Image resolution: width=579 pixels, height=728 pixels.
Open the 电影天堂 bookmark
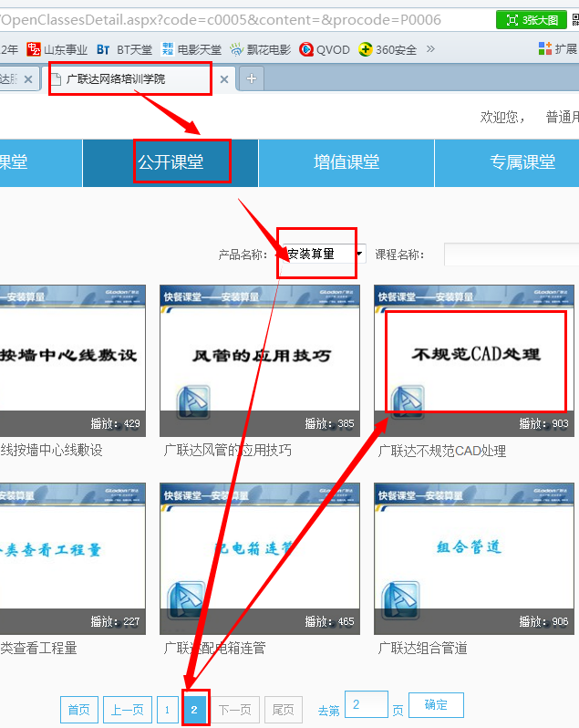click(191, 49)
